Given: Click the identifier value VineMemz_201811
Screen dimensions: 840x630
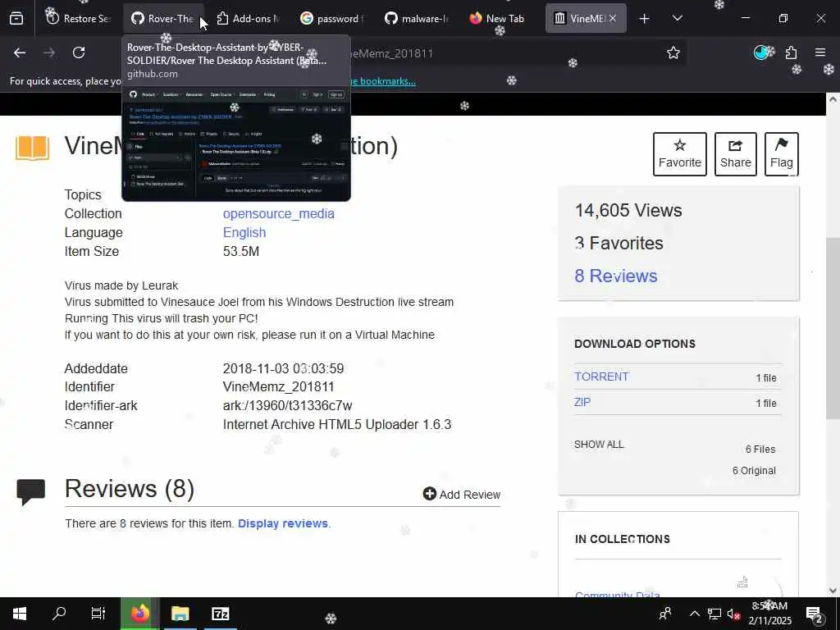Looking at the screenshot, I should [279, 387].
